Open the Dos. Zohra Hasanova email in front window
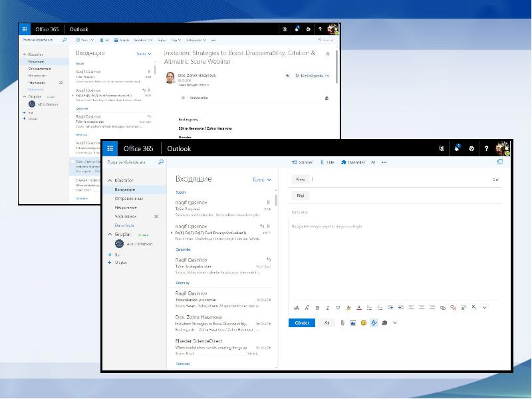 [222, 323]
